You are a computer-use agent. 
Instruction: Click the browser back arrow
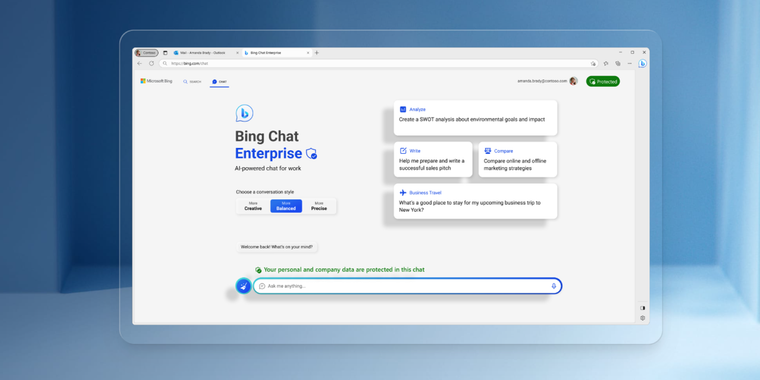click(x=140, y=63)
